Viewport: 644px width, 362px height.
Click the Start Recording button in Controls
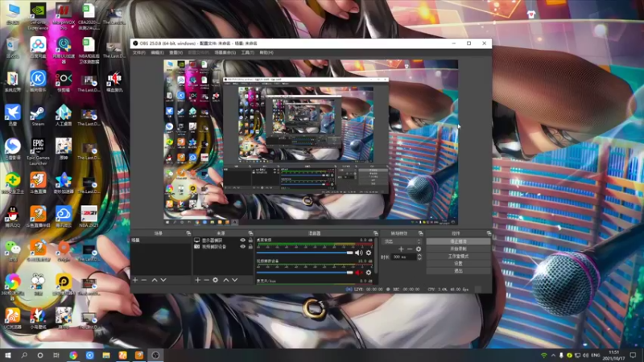[458, 249]
